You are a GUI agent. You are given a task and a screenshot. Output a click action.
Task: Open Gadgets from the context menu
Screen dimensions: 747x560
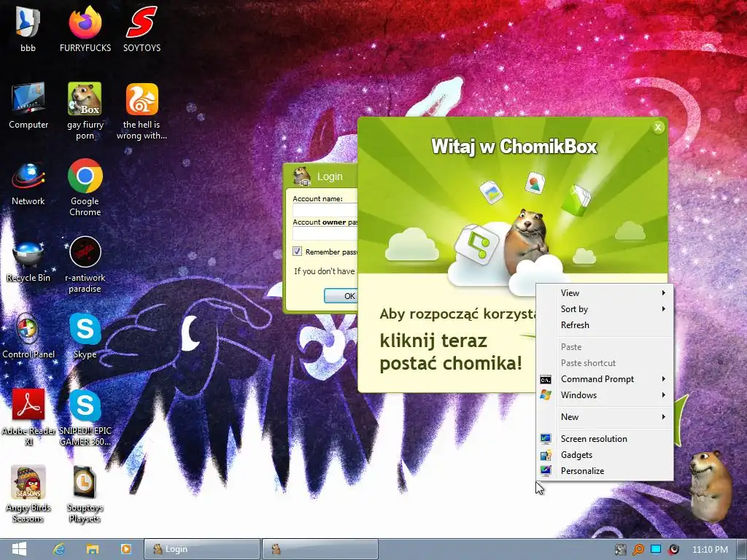tap(605, 455)
